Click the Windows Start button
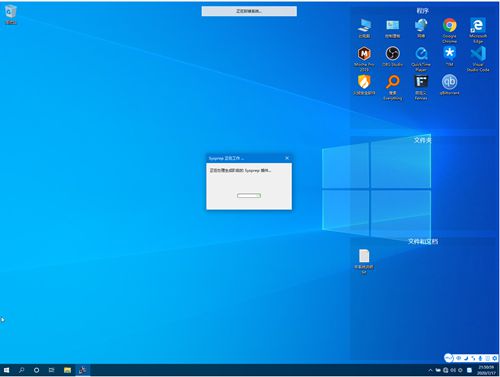Image resolution: width=500 pixels, height=377 pixels. tap(6, 370)
